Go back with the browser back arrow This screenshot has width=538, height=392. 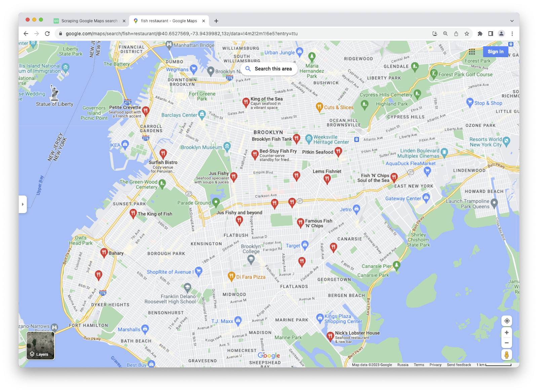pyautogui.click(x=26, y=34)
